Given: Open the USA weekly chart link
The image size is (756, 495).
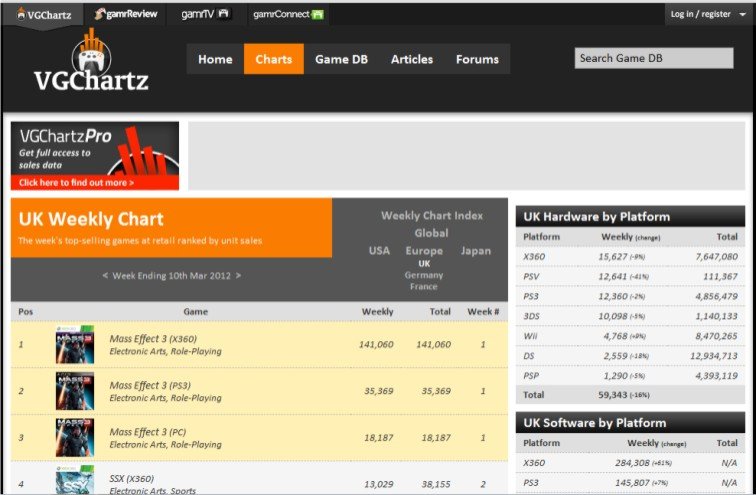Looking at the screenshot, I should click(x=379, y=251).
